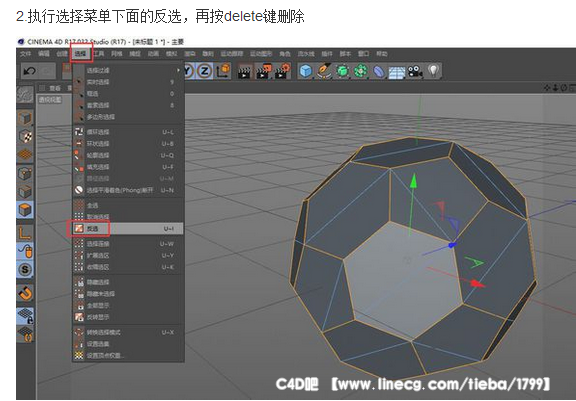
Task: Open the 窗口 (Window) menu
Action: click(363, 54)
